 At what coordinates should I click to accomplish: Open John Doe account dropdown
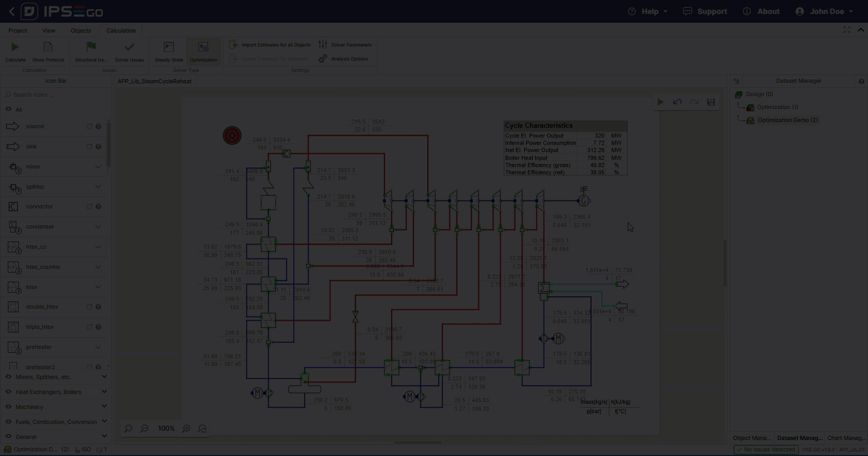(825, 11)
